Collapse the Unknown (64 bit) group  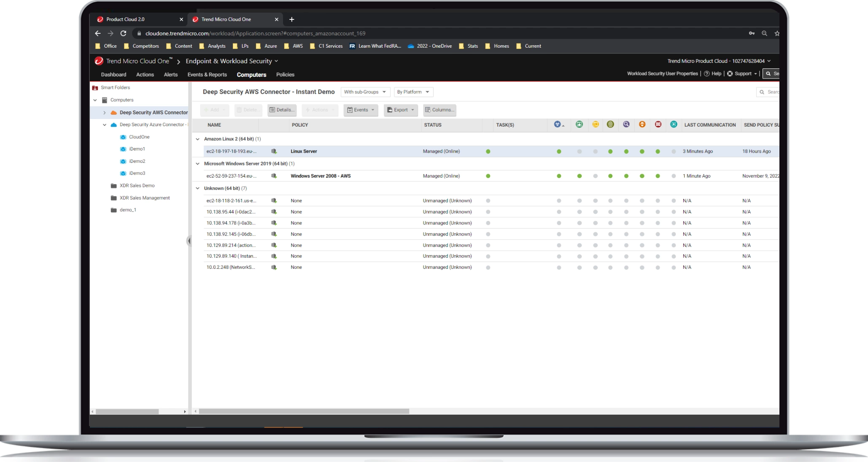pos(197,188)
